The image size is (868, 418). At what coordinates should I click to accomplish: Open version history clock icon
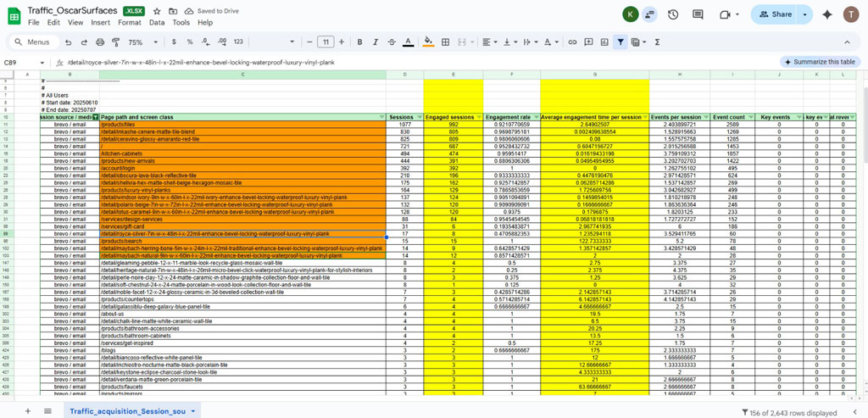(673, 14)
